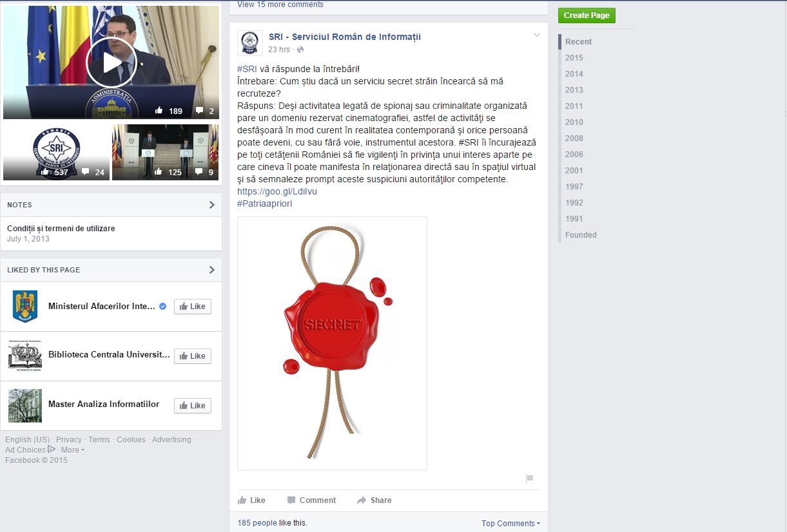Image resolution: width=787 pixels, height=532 pixels.
Task: Open Top Comments sorting dropdown
Action: tap(510, 524)
